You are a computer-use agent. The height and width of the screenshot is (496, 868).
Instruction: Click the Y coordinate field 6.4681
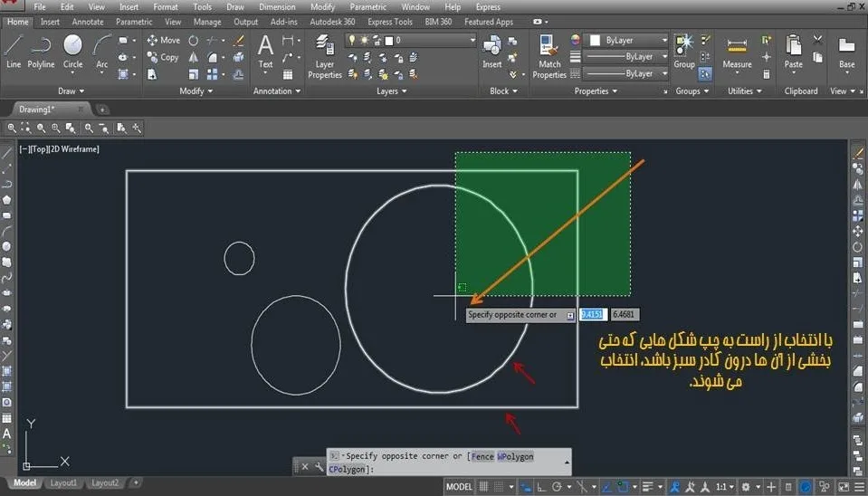625,314
